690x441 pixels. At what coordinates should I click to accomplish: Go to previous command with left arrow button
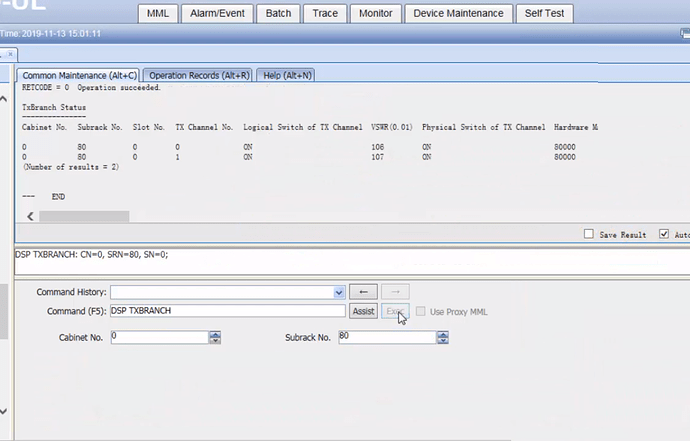click(x=363, y=292)
